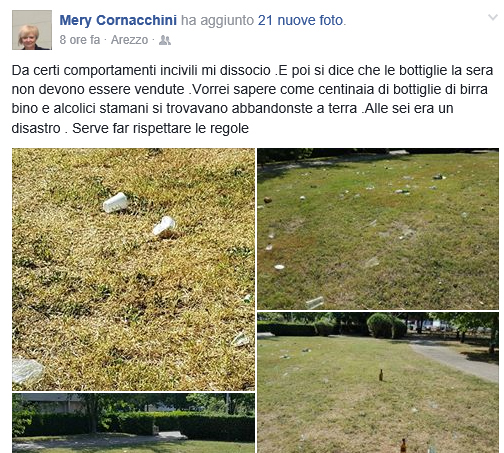Screen dimensions: 504x453
Task: Click the crumpled plastic wrapper in large photo
Action: tap(27, 371)
